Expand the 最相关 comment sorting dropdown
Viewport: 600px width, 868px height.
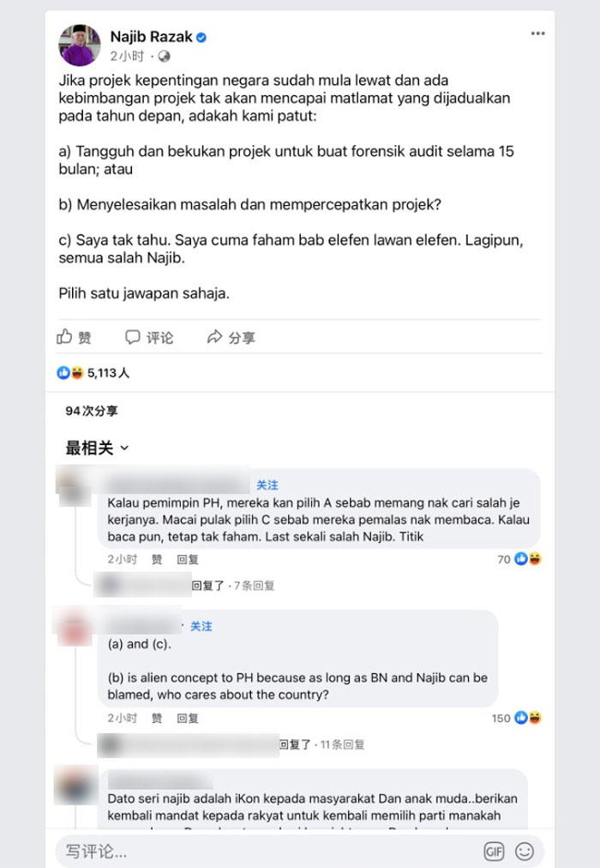(98, 447)
